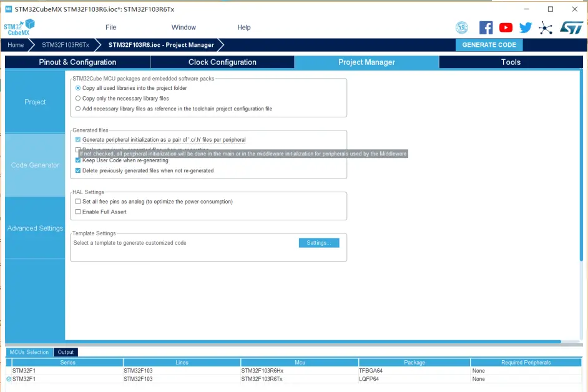Screen dimensions: 588x392
Task: Click the MX application icon in title bar
Action: coord(8,9)
